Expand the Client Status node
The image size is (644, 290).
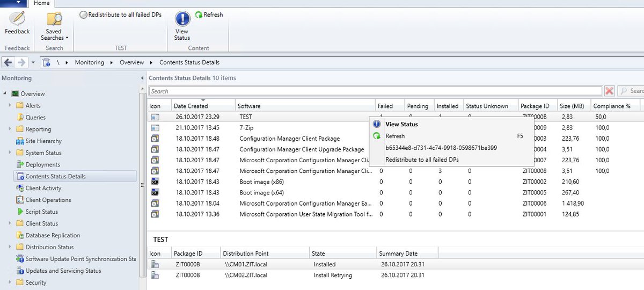tap(10, 223)
